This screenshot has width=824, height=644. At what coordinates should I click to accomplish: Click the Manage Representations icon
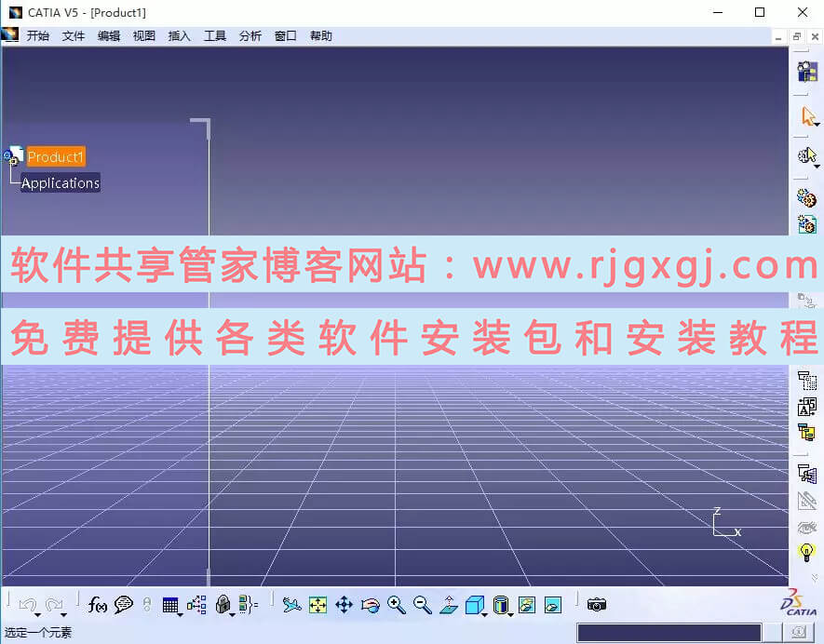pyautogui.click(x=806, y=474)
